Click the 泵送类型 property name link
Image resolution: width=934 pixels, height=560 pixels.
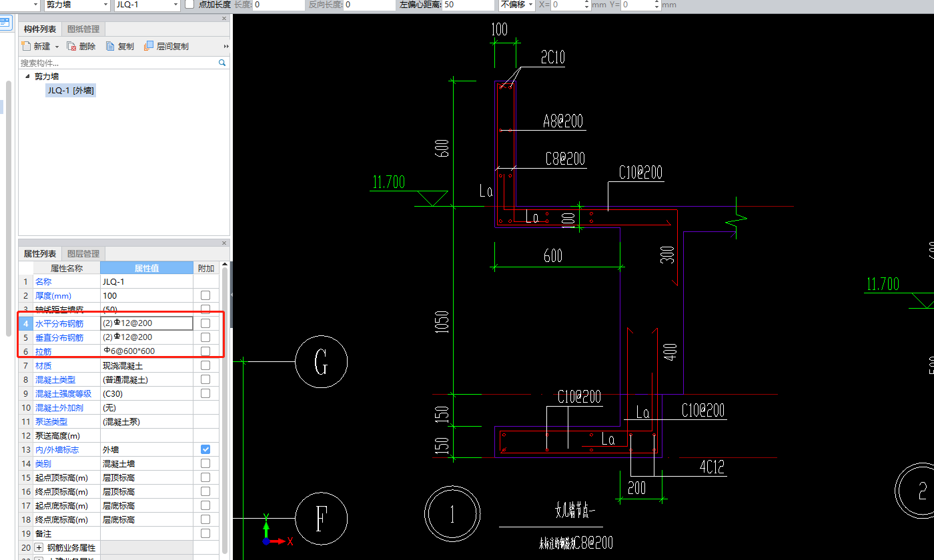[51, 421]
